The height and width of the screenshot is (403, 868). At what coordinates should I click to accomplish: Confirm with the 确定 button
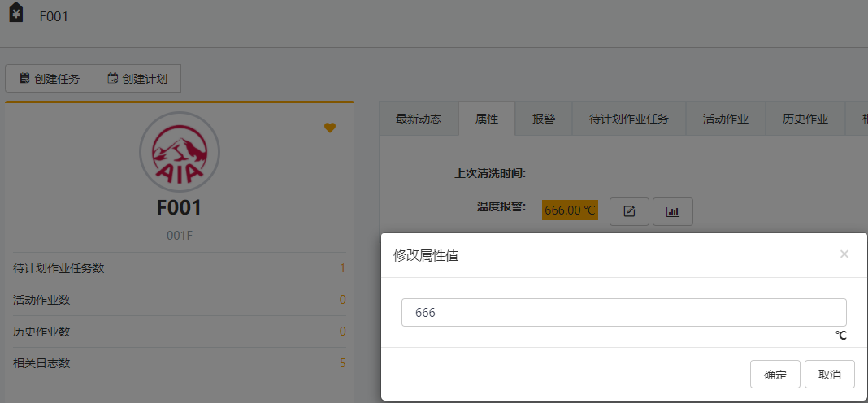pyautogui.click(x=775, y=375)
